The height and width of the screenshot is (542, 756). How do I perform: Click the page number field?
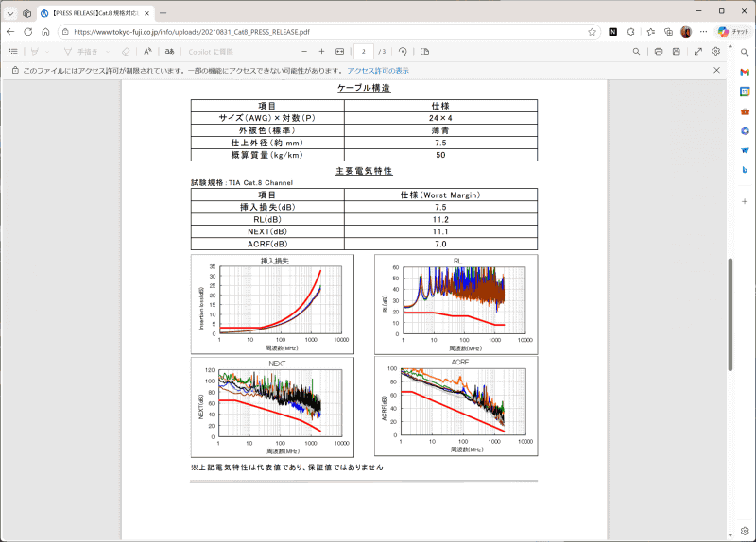coord(364,52)
